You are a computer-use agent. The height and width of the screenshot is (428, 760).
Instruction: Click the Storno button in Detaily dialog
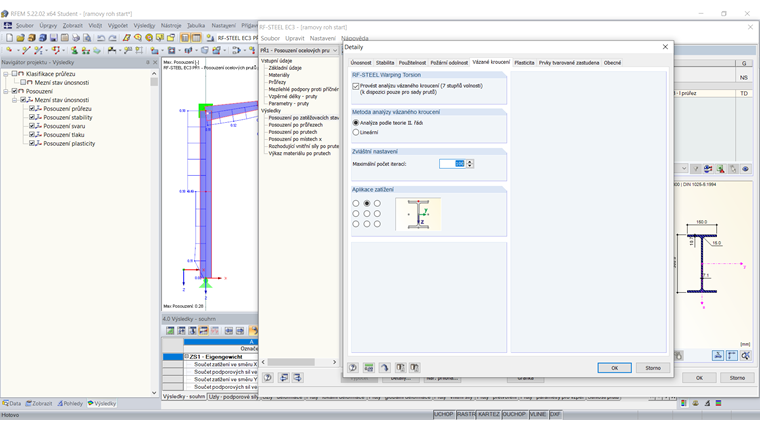click(x=652, y=368)
